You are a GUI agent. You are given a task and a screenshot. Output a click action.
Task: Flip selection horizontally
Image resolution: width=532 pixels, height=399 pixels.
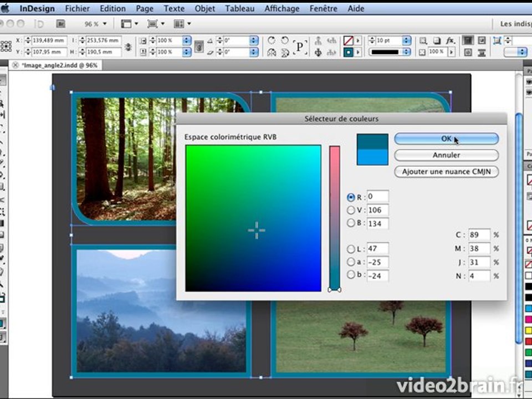pos(272,53)
